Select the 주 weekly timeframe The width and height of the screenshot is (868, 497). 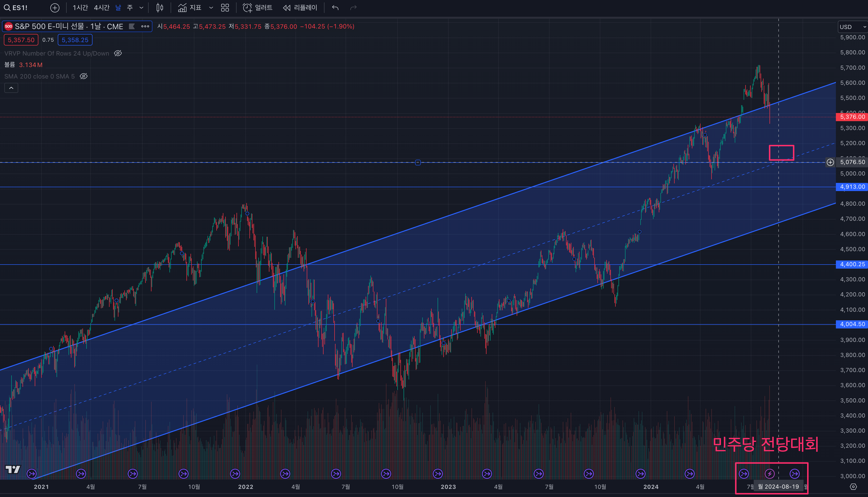[x=130, y=7]
